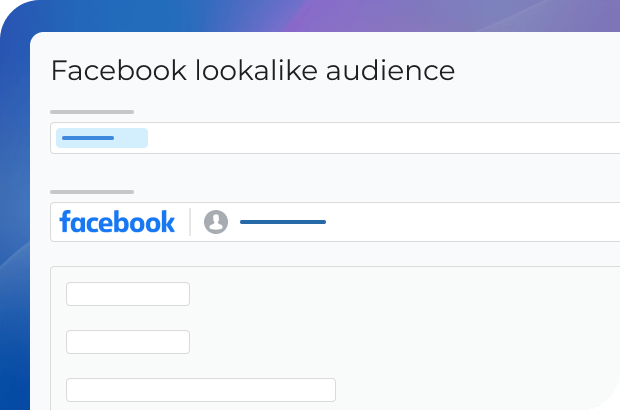Viewport: 620px width, 410px height.
Task: Focus the second short field in panel
Action: [128, 342]
